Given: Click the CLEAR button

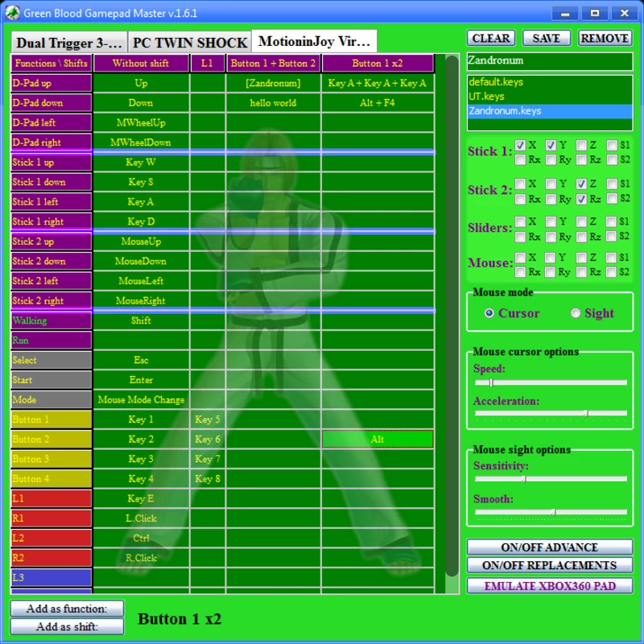Looking at the screenshot, I should pyautogui.click(x=491, y=38).
